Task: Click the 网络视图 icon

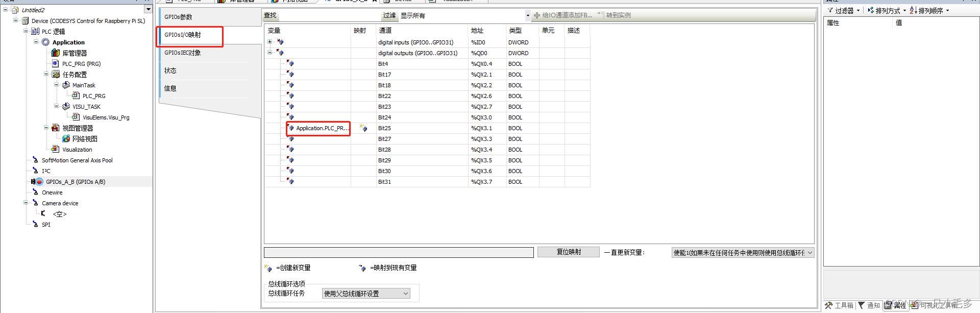Action: [x=66, y=138]
